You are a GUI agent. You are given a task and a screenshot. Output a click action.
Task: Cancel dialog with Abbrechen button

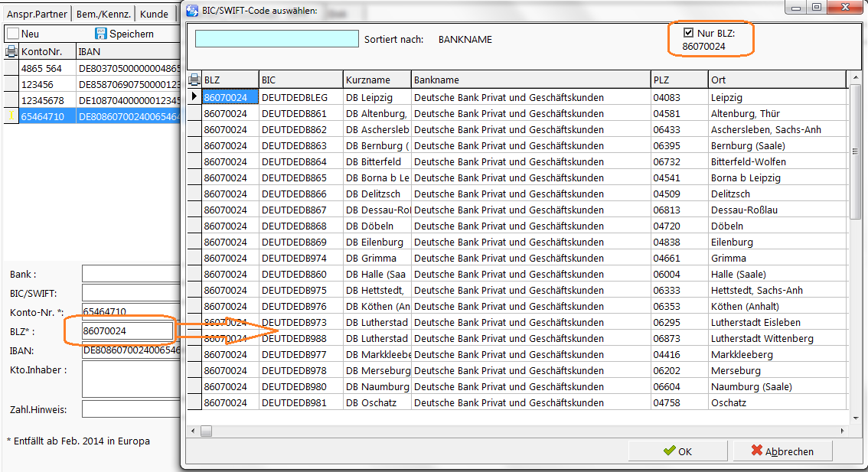[x=782, y=451]
